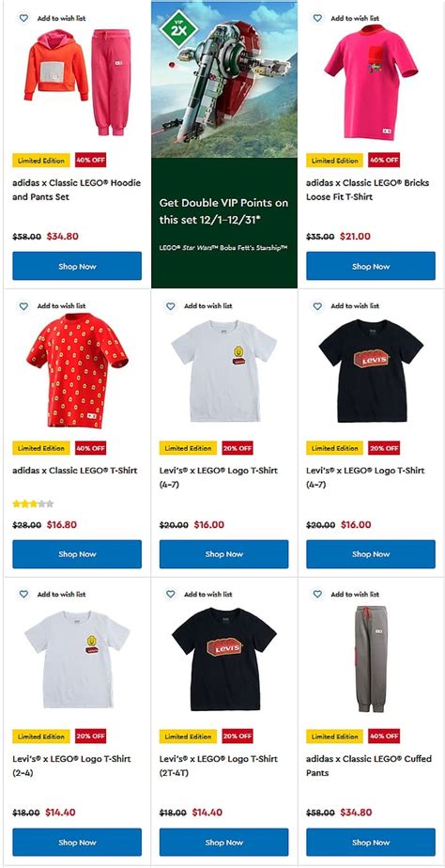The width and height of the screenshot is (445, 868).
Task: Shop Now for Hoodie and Pants Set
Action: coord(77,266)
